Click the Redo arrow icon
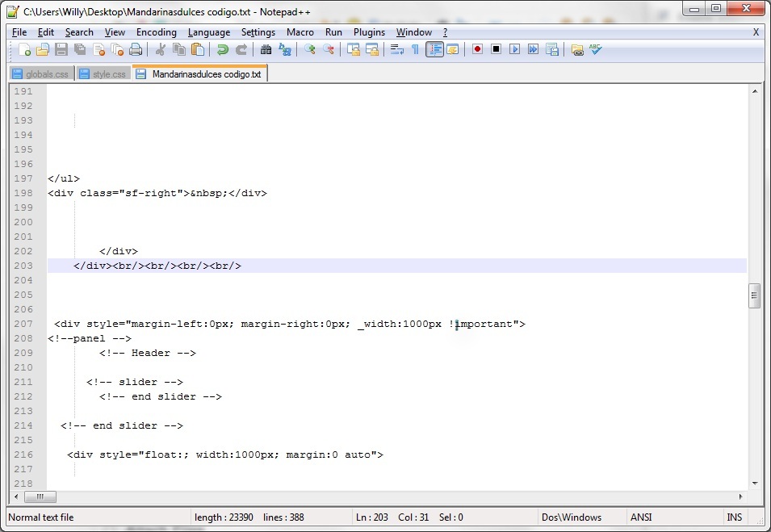This screenshot has width=771, height=532. (241, 49)
